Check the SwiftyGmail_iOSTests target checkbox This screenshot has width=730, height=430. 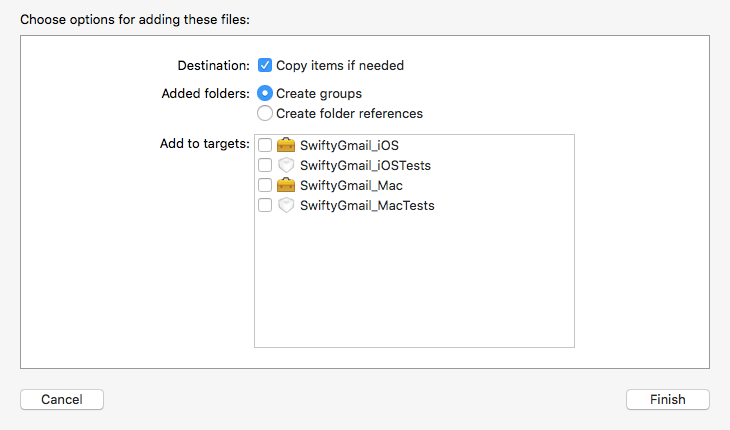point(265,165)
